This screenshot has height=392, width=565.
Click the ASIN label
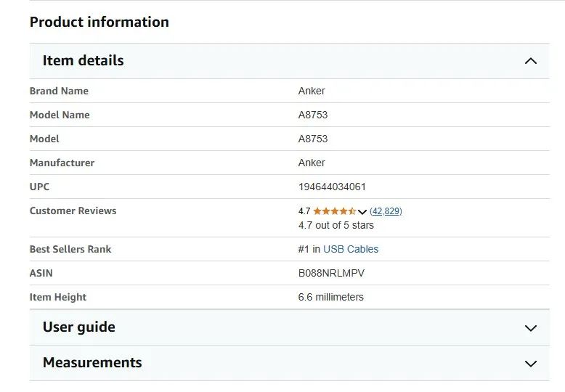tap(41, 273)
